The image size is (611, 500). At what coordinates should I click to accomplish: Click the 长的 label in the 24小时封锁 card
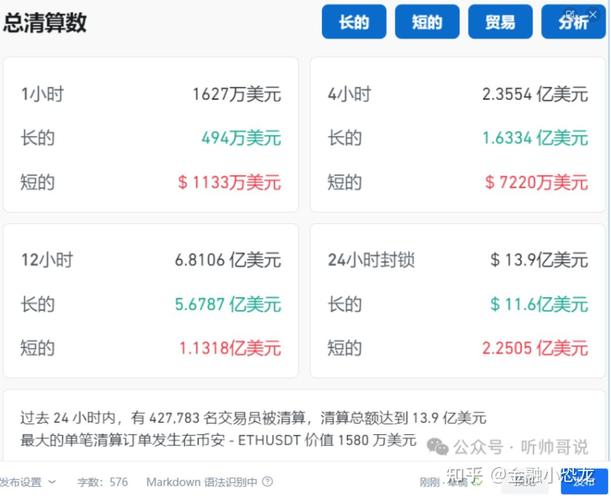pos(345,304)
